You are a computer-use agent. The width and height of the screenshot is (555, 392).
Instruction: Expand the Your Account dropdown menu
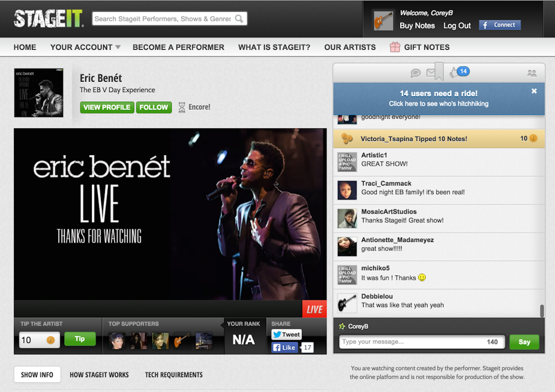pos(85,47)
